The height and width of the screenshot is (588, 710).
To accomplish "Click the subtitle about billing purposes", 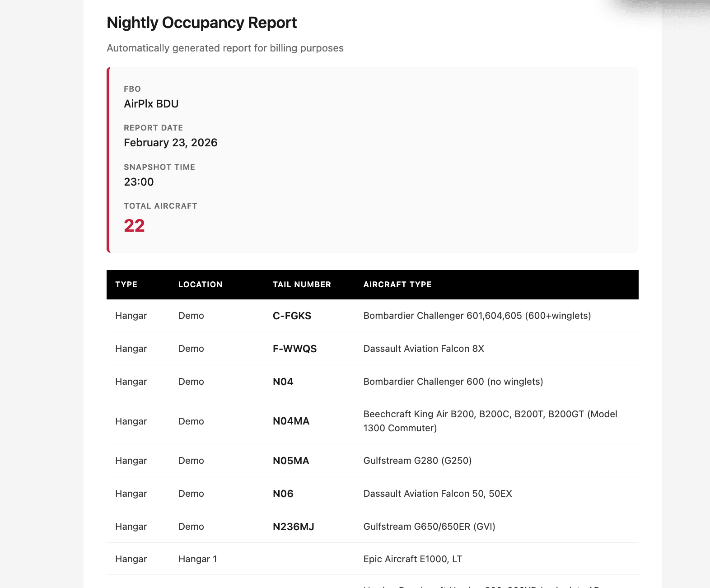I will (225, 48).
